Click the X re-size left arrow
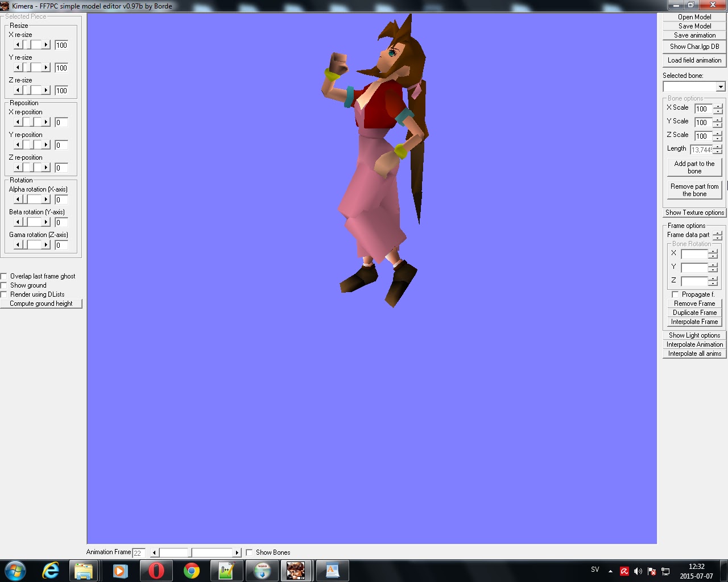 [x=18, y=44]
